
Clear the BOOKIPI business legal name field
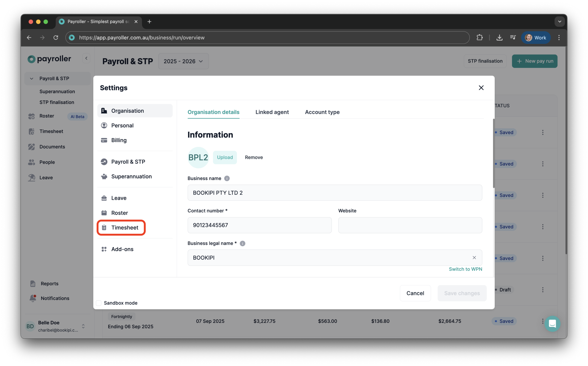coord(474,257)
